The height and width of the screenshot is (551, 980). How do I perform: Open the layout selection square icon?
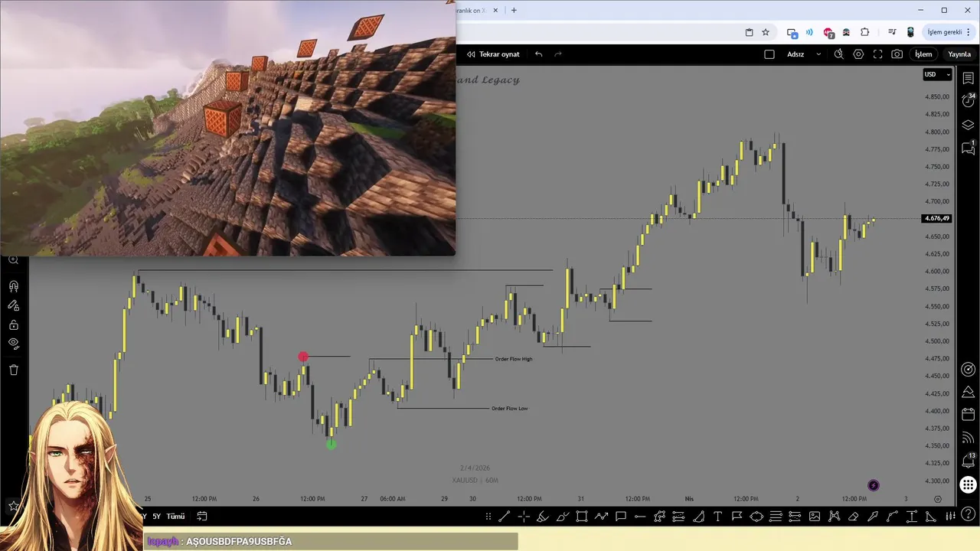[769, 54]
